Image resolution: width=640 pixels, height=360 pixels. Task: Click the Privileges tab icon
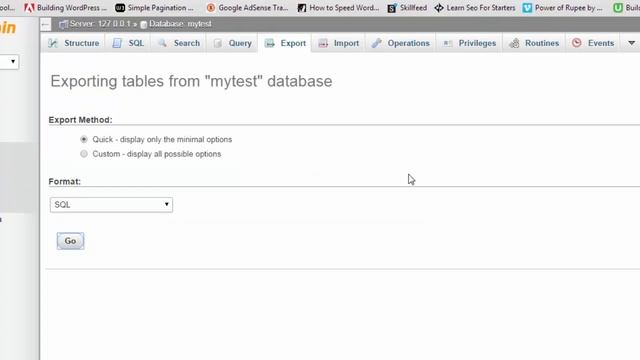click(x=447, y=43)
